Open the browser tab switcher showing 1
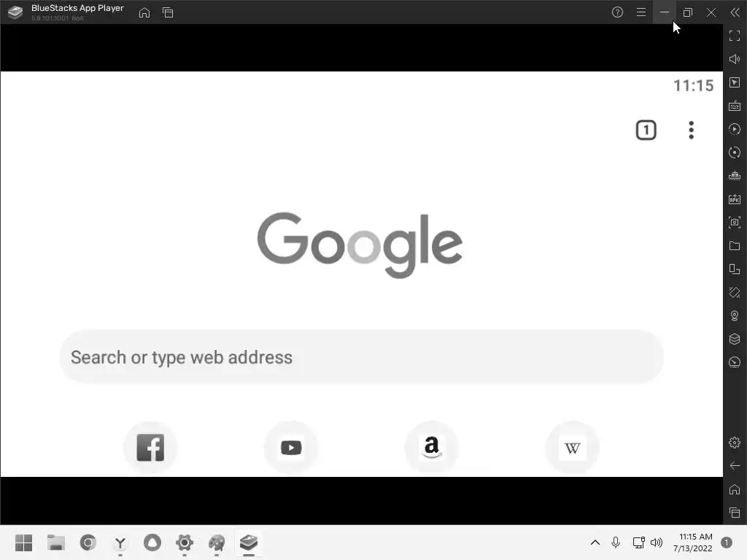The image size is (747, 560). 646,130
